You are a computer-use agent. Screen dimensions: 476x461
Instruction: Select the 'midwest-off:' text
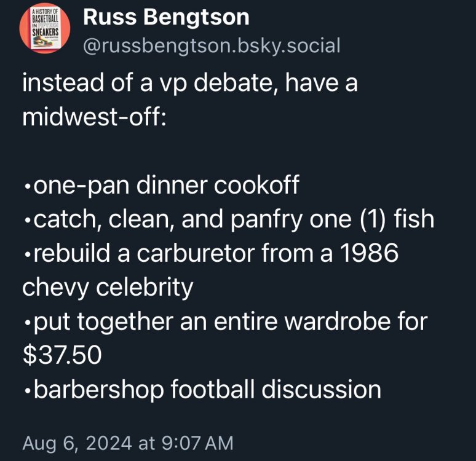click(x=94, y=117)
